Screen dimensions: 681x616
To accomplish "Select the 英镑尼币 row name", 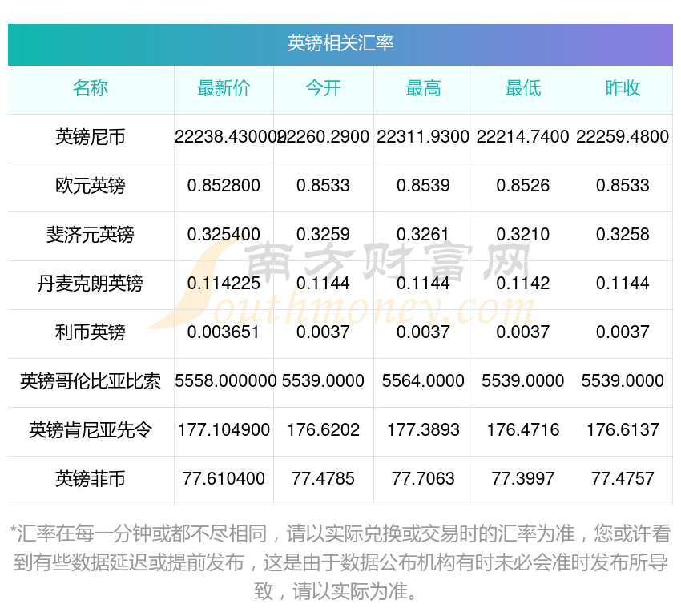I will tap(91, 137).
